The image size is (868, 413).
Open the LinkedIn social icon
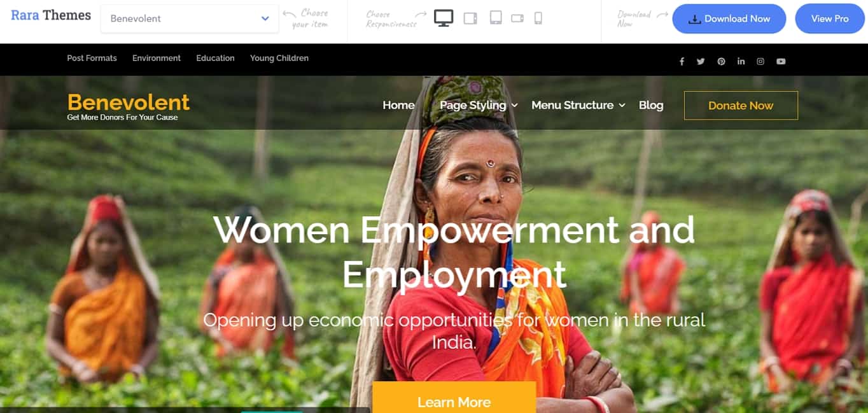(x=741, y=61)
